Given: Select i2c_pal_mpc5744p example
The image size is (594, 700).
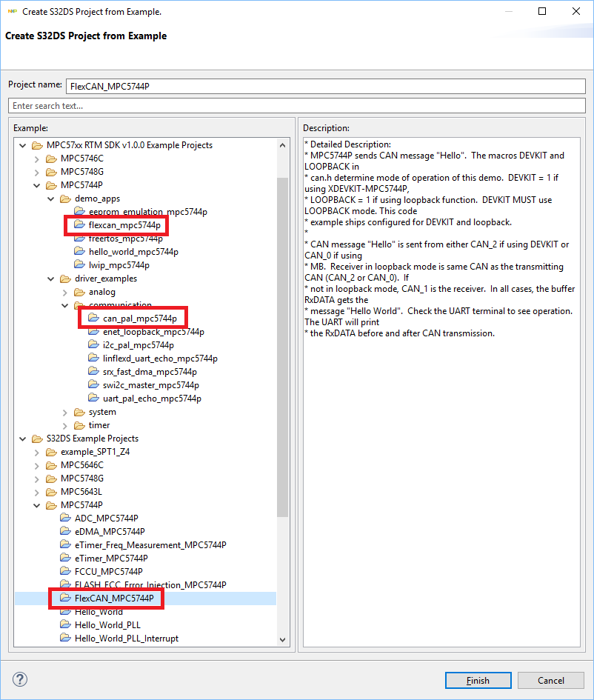Looking at the screenshot, I should 139,345.
